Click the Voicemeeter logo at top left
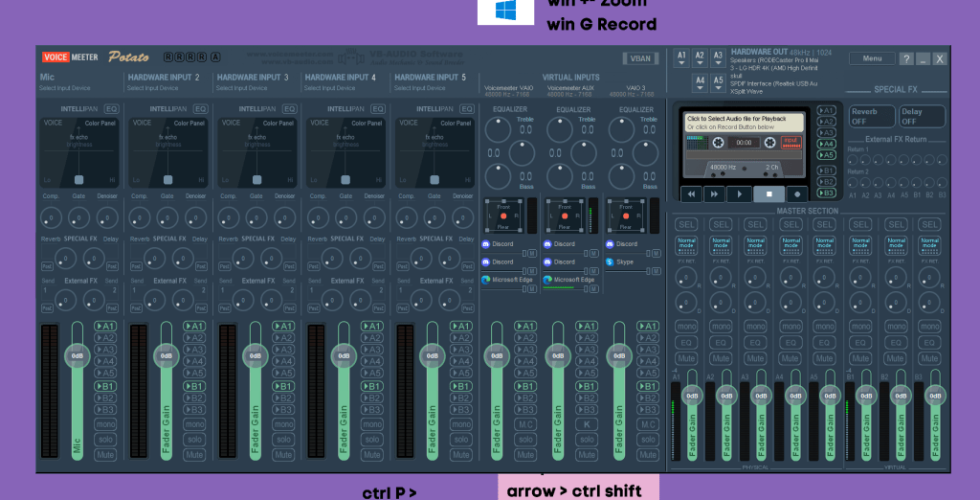 click(70, 57)
